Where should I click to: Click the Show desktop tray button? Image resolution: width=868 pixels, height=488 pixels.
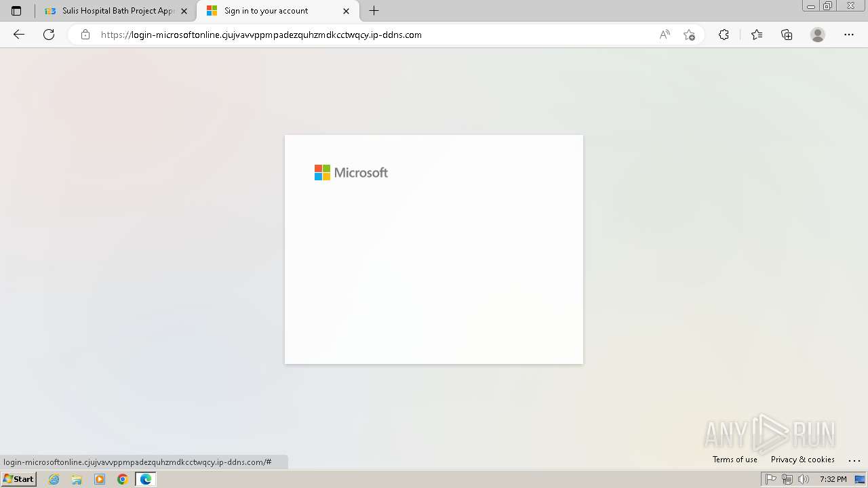pos(860,479)
